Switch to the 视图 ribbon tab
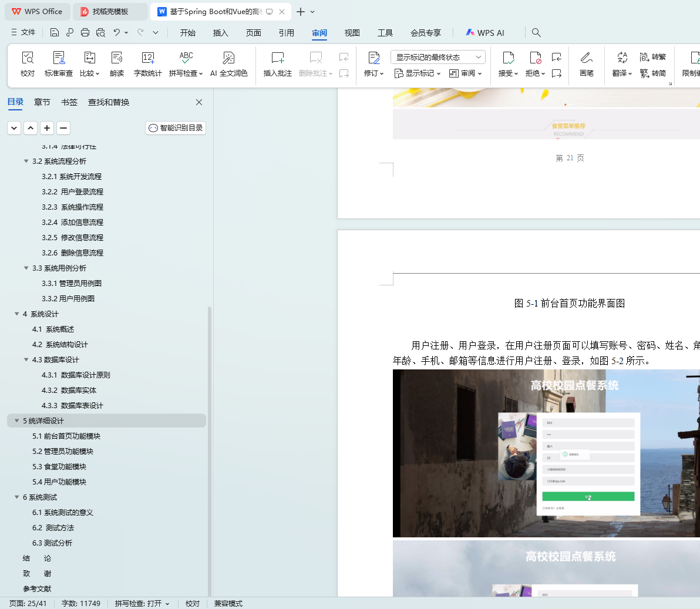The width and height of the screenshot is (700, 609). pyautogui.click(x=352, y=32)
